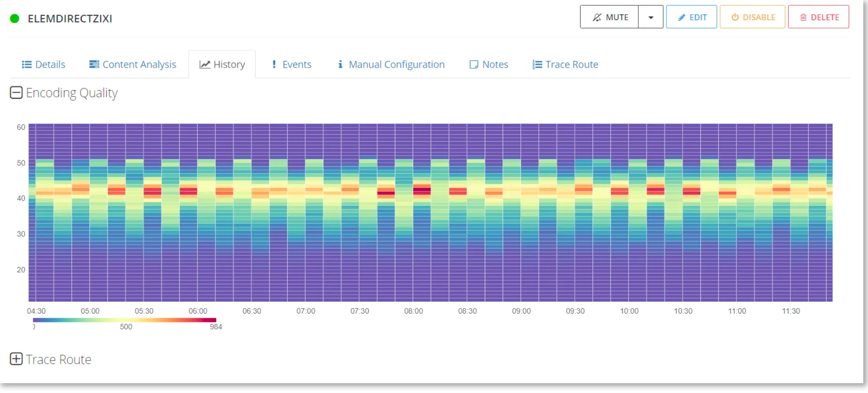Click the exclamation icon beside Events
The width and height of the screenshot is (868, 393).
[x=274, y=64]
